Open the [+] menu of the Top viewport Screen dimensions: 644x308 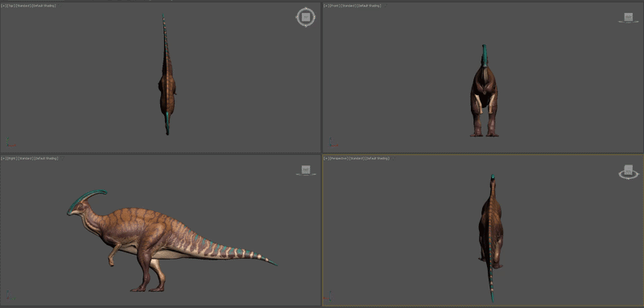[4, 6]
